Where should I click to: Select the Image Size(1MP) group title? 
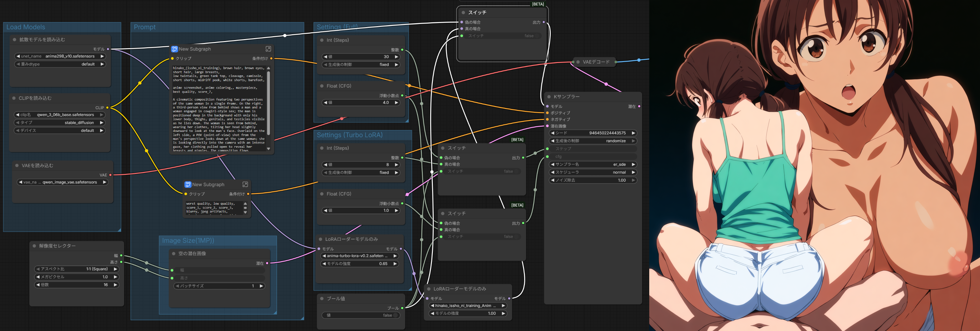(188, 241)
